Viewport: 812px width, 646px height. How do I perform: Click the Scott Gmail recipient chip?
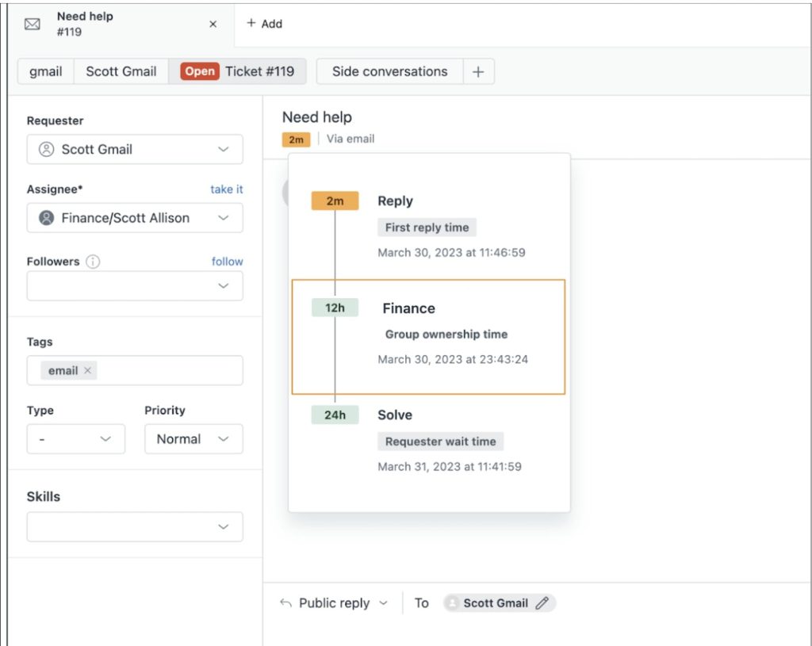coord(500,603)
